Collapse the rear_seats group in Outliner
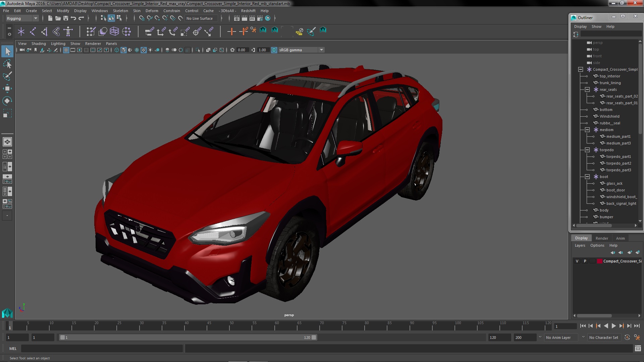Image resolution: width=644 pixels, height=362 pixels. (587, 89)
